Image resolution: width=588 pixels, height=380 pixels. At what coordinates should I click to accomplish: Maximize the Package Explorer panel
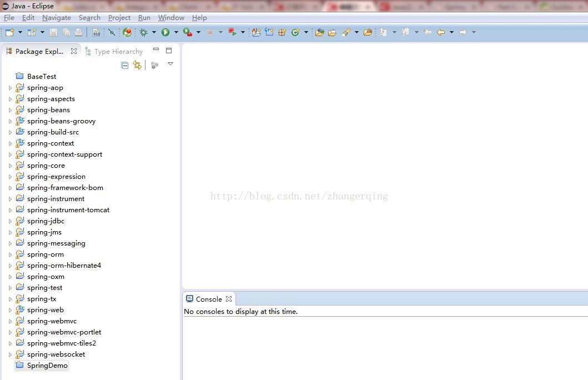[169, 50]
